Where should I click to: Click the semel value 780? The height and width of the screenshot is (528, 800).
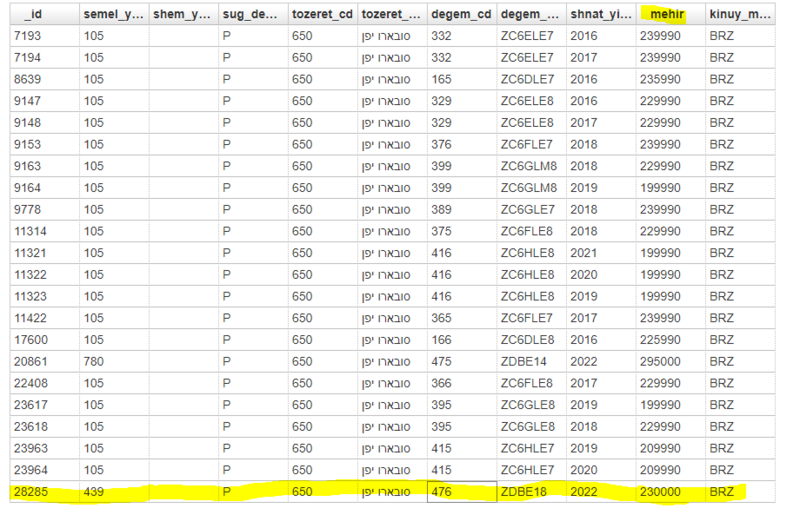(x=114, y=361)
